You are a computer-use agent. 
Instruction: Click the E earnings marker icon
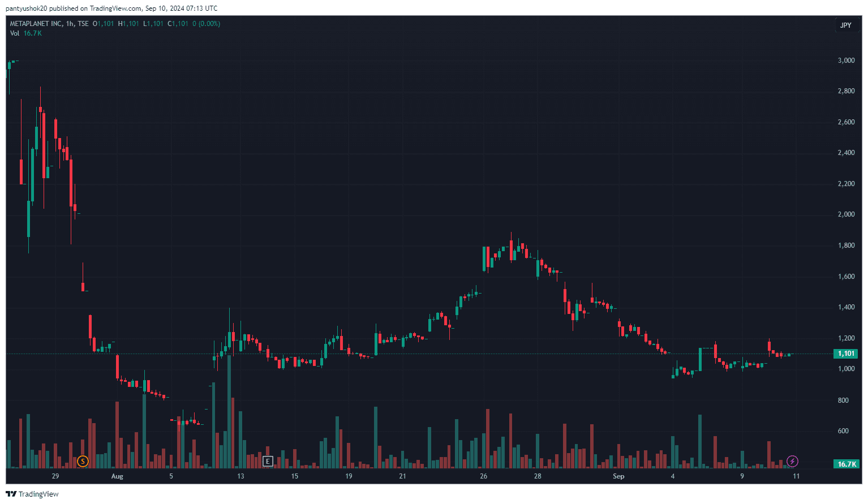[x=268, y=462]
